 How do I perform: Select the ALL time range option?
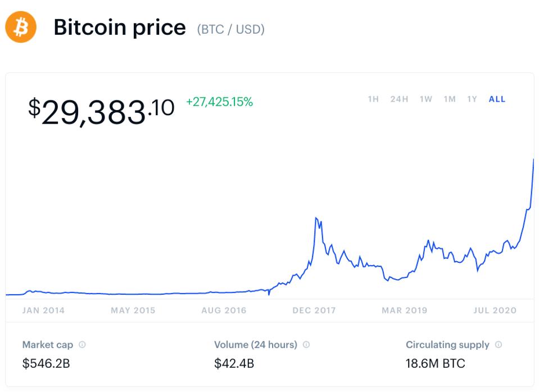[x=496, y=99]
